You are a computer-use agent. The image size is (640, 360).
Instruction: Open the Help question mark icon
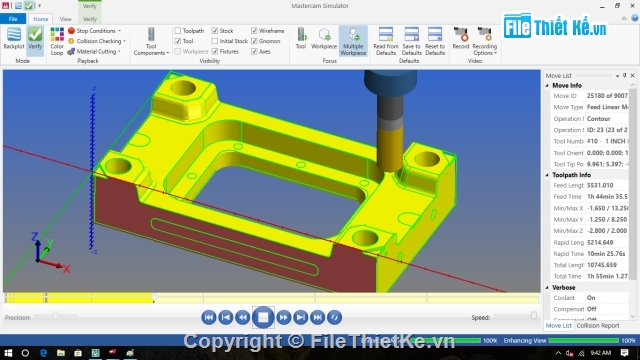coord(634,18)
